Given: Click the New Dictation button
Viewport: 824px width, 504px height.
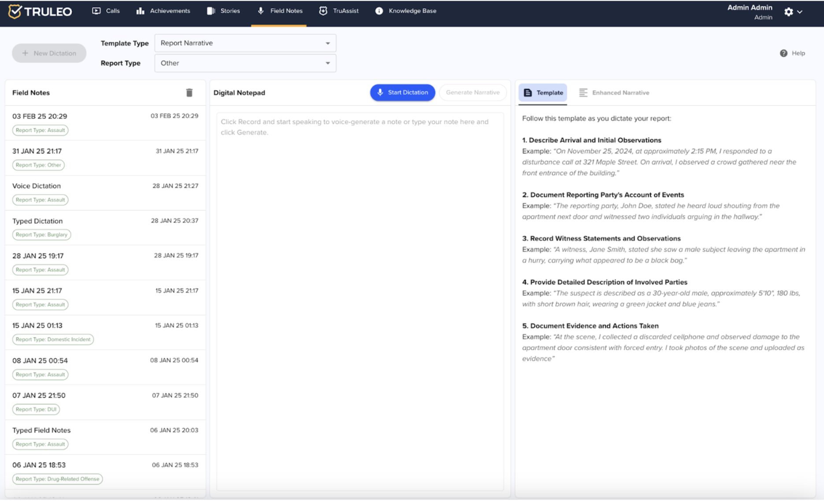Looking at the screenshot, I should tap(49, 53).
